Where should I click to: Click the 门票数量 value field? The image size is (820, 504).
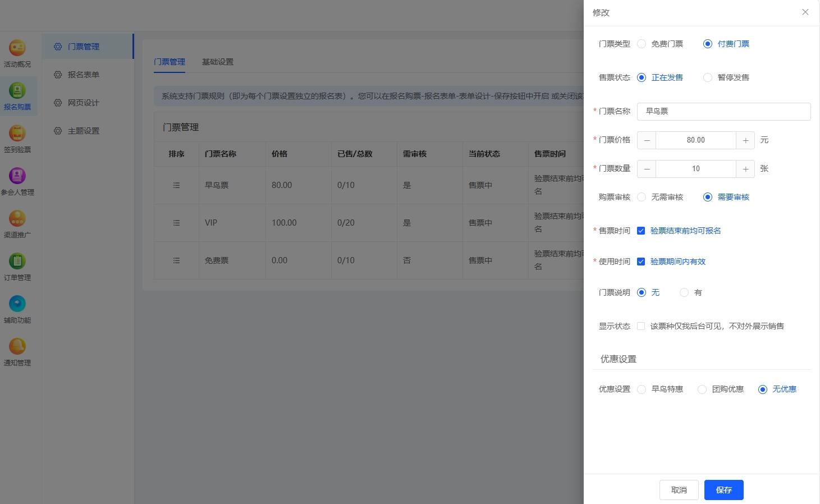point(696,169)
